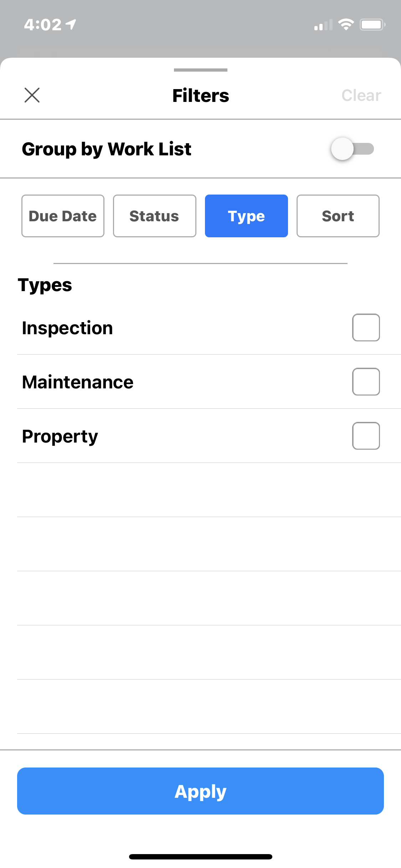The width and height of the screenshot is (401, 868).
Task: Apply the selected filters
Action: pyautogui.click(x=200, y=791)
